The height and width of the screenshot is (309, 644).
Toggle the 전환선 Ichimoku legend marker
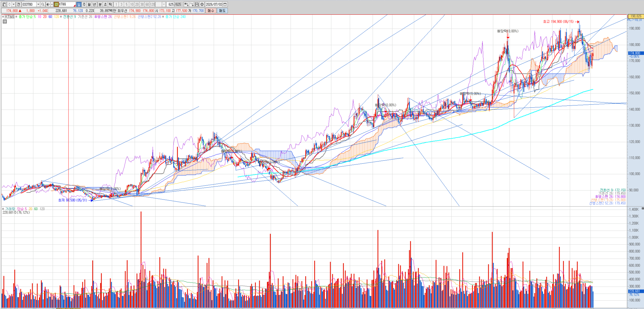pos(61,17)
